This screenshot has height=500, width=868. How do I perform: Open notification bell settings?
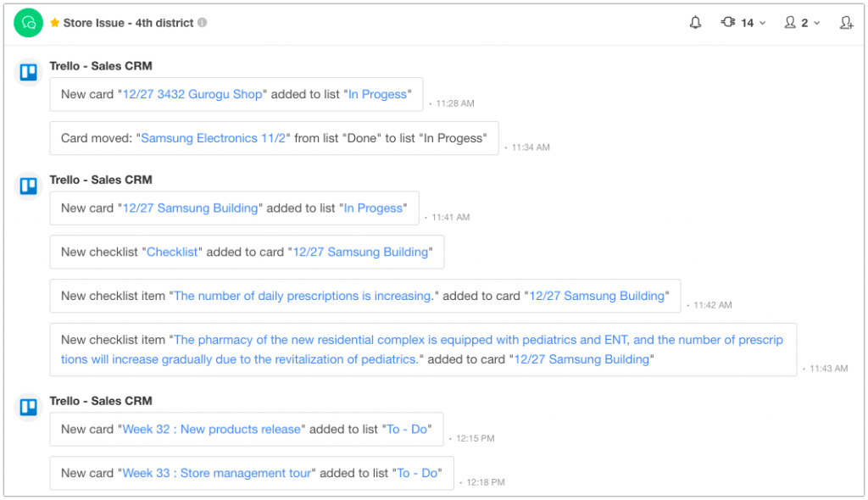695,23
